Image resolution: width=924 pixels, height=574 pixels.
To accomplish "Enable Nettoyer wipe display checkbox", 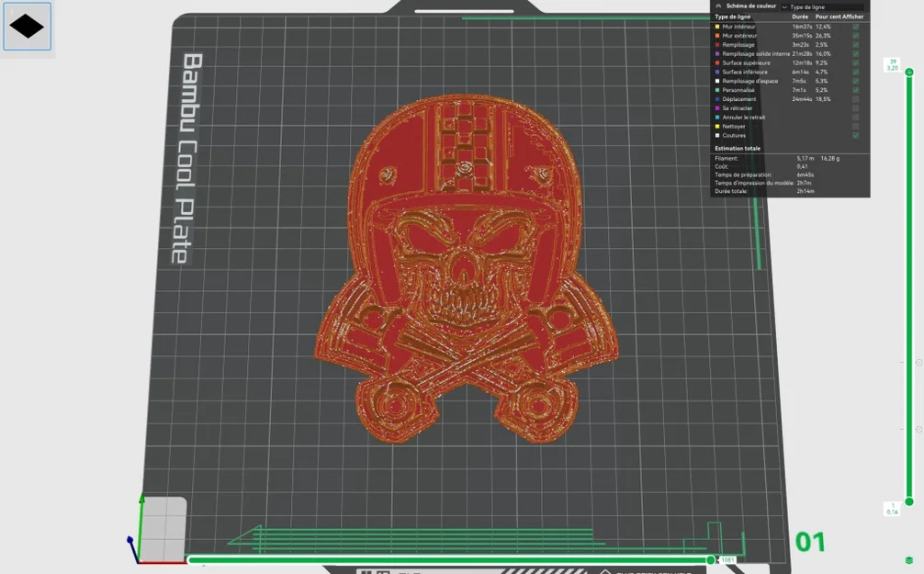I will tap(856, 127).
